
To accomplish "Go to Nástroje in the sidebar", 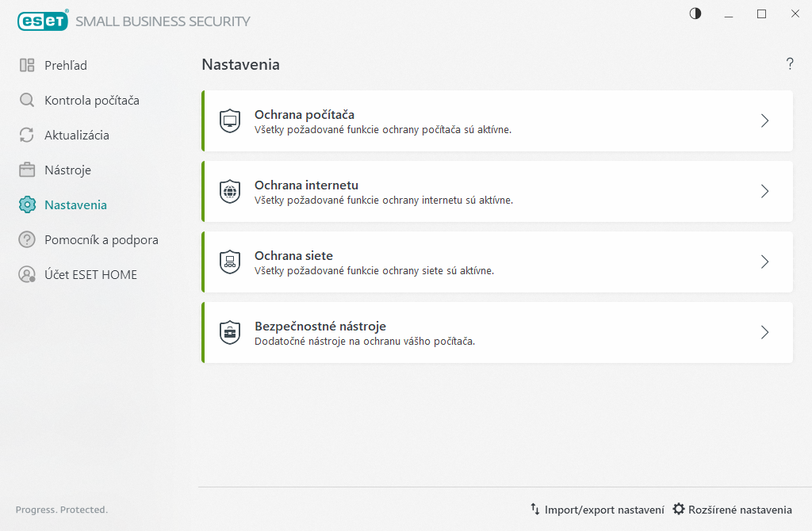I will click(x=67, y=170).
